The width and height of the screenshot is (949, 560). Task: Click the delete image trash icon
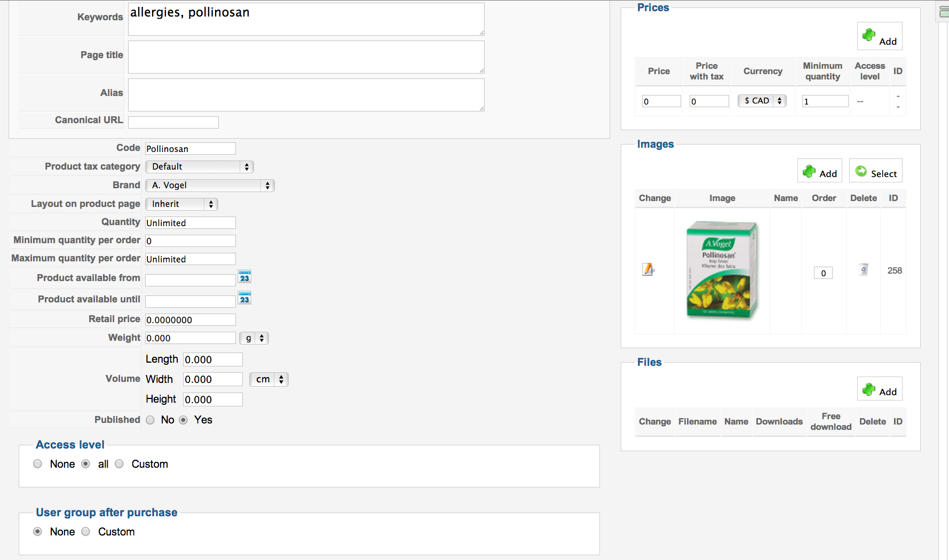click(864, 270)
